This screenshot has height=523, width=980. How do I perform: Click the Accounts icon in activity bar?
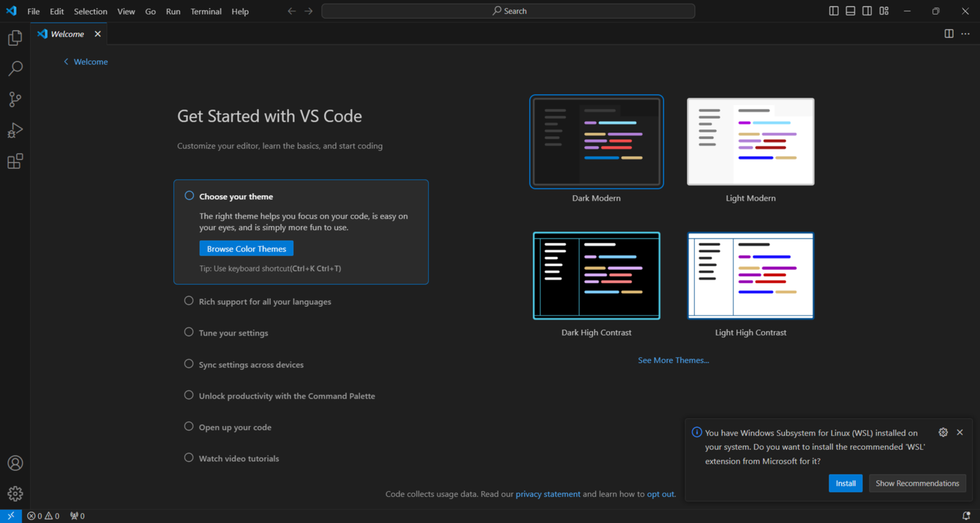tap(15, 462)
